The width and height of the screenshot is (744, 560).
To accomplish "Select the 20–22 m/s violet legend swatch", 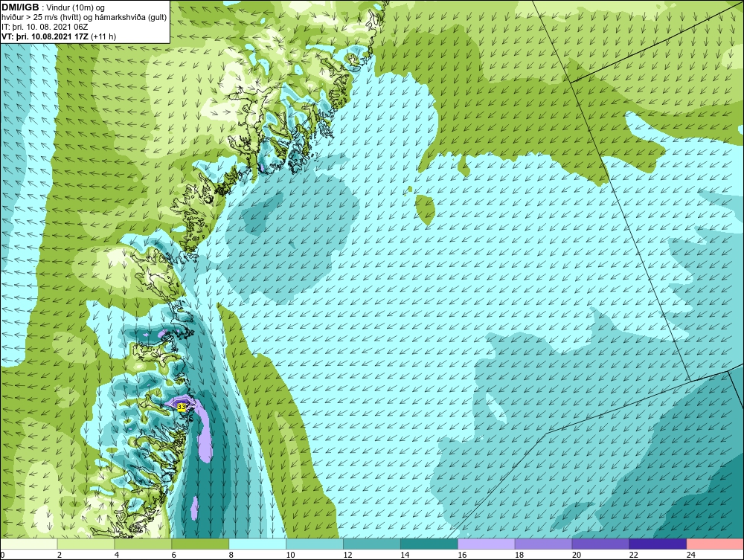I will pyautogui.click(x=600, y=544).
